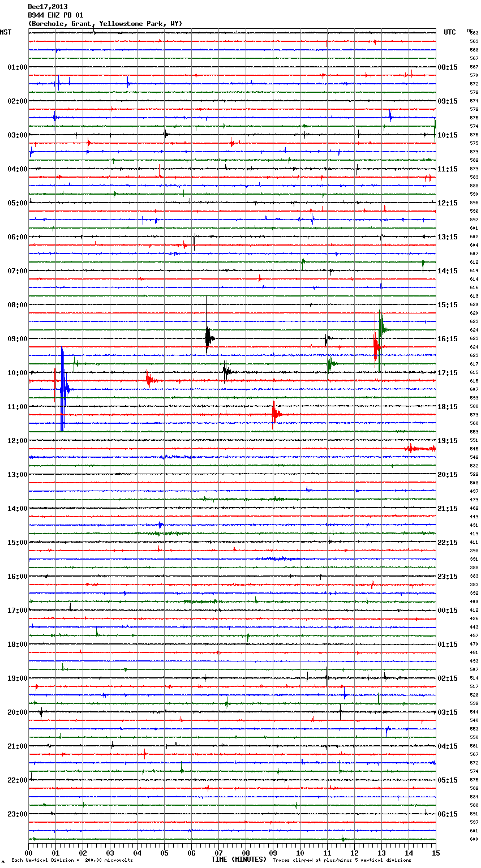Select the 05:00 MST time label

(18, 203)
